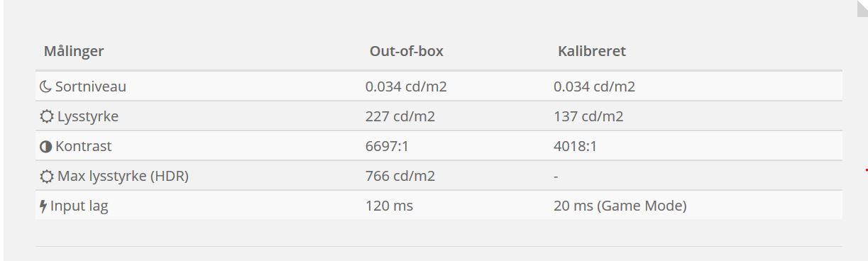The height and width of the screenshot is (261, 868).
Task: Select the Målinger column header
Action: [x=74, y=52]
